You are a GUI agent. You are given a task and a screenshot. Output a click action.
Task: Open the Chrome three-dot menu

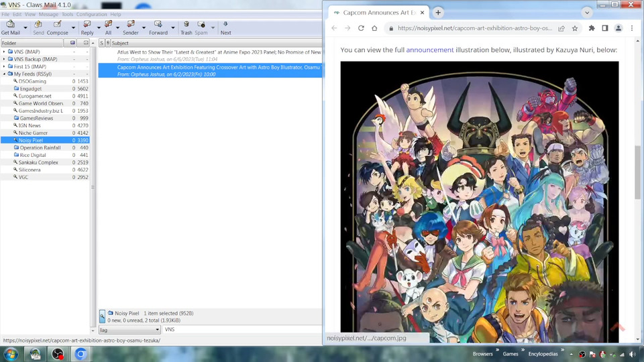[x=632, y=28]
